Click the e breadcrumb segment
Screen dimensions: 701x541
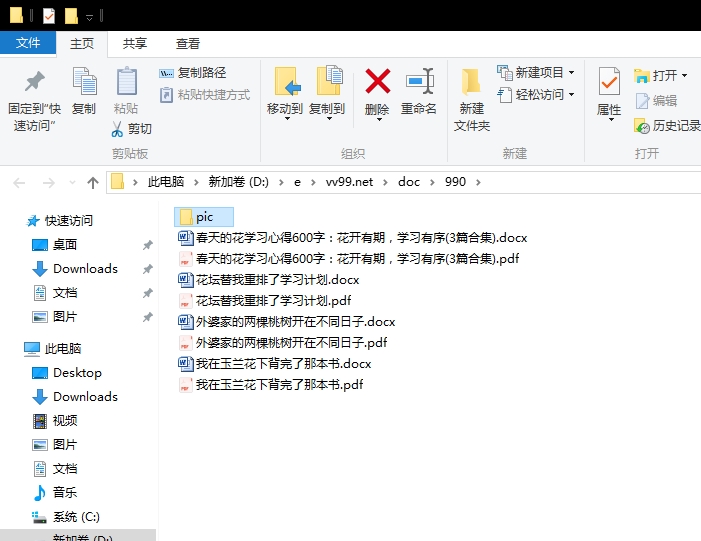[297, 182]
